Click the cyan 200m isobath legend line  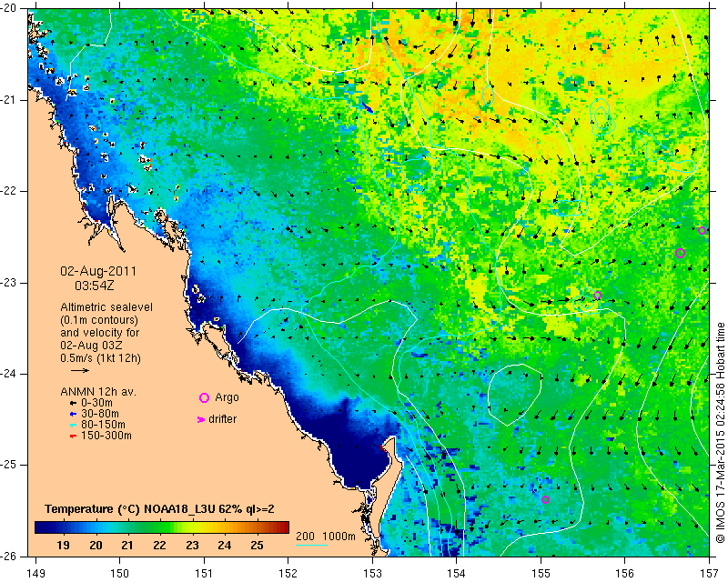coord(311,545)
